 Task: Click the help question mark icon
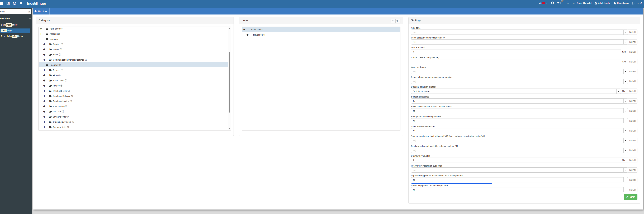[552, 3]
